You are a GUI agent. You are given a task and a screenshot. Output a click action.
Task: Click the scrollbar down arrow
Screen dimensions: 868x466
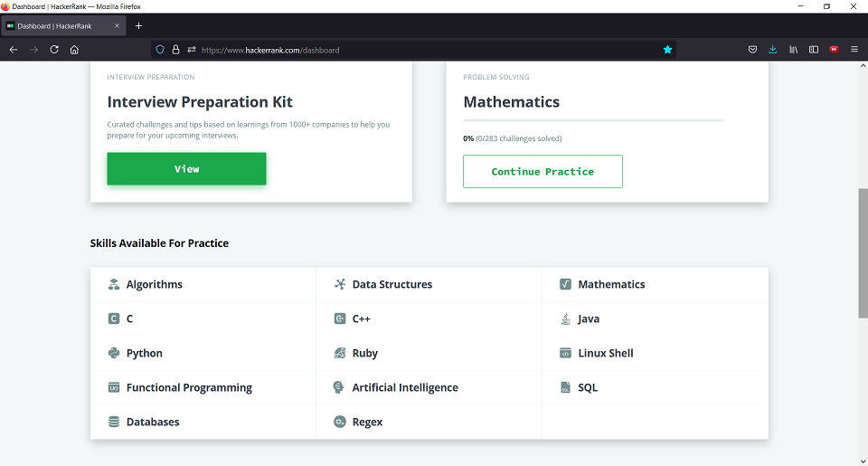pos(863,461)
